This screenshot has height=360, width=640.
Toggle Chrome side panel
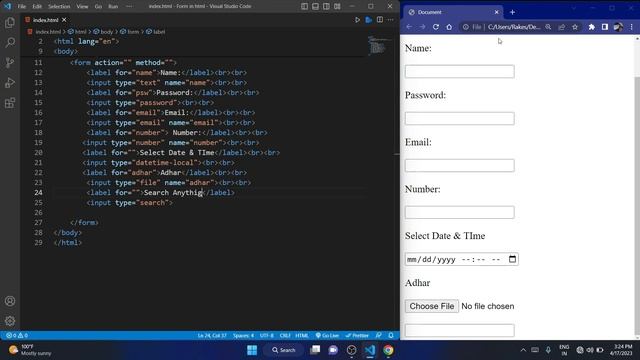(605, 27)
